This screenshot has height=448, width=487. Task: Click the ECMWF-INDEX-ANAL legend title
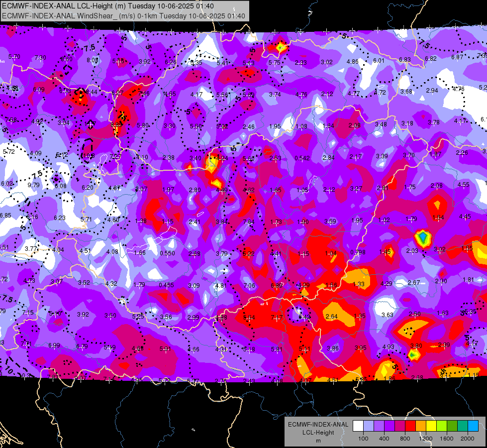pos(318,425)
